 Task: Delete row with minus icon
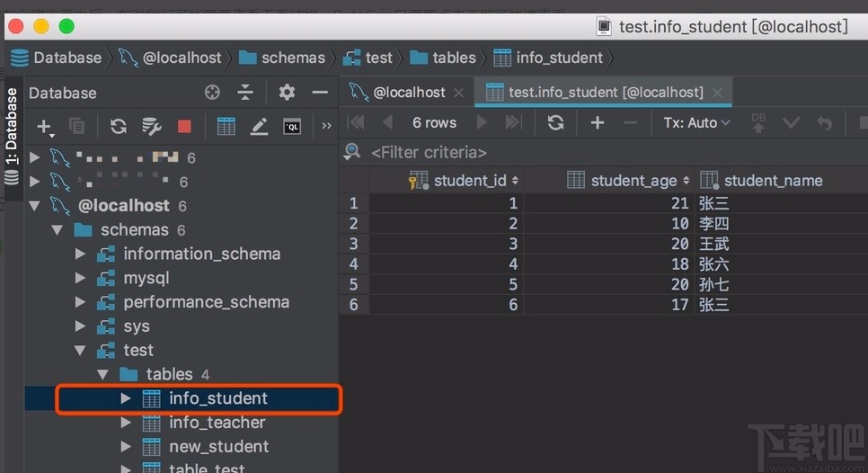click(x=630, y=122)
